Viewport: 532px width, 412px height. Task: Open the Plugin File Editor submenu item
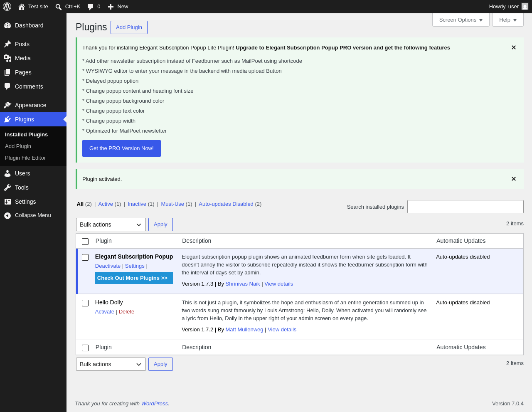[25, 158]
